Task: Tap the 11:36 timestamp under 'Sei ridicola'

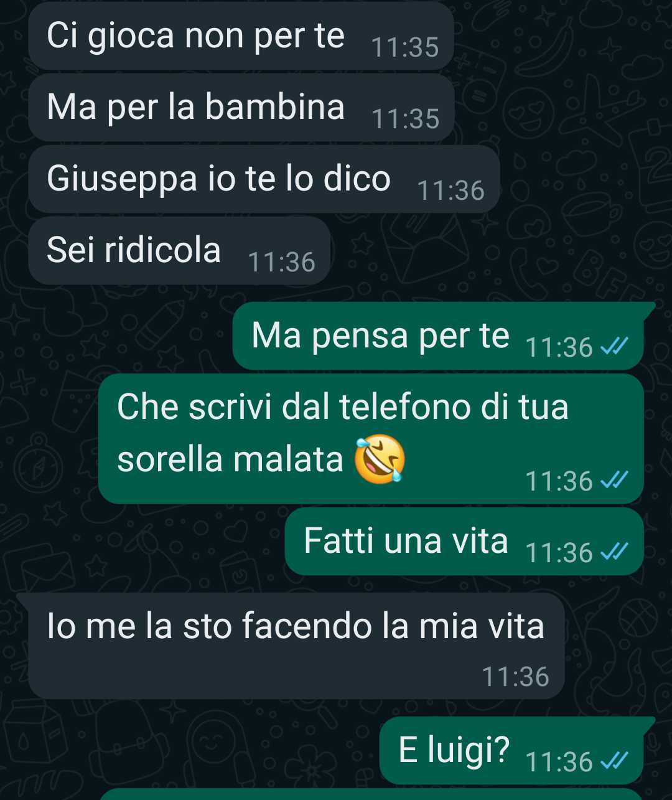Action: (x=282, y=263)
